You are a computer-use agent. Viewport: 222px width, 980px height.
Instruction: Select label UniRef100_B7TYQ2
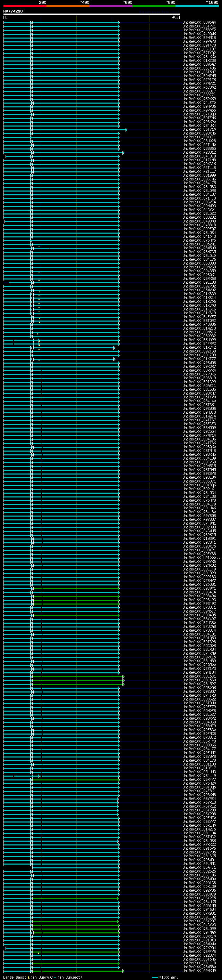199,53
